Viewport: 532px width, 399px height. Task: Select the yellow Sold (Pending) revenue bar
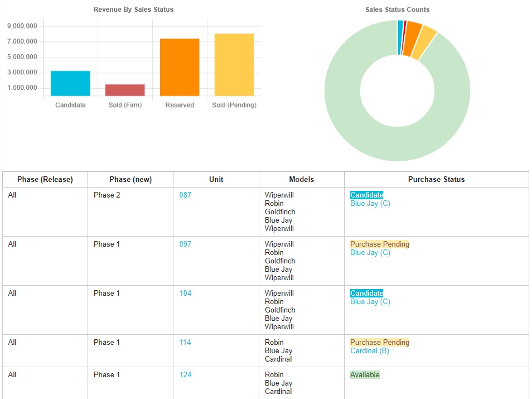[x=234, y=65]
